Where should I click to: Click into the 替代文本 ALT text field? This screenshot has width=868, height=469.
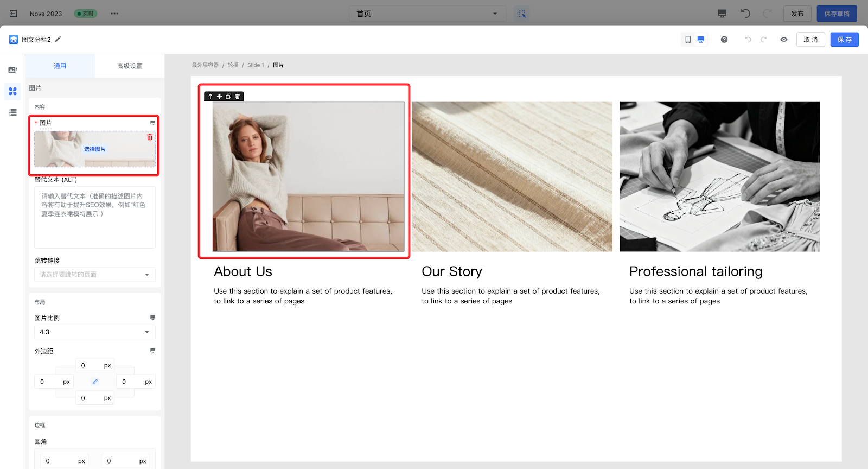pos(95,217)
